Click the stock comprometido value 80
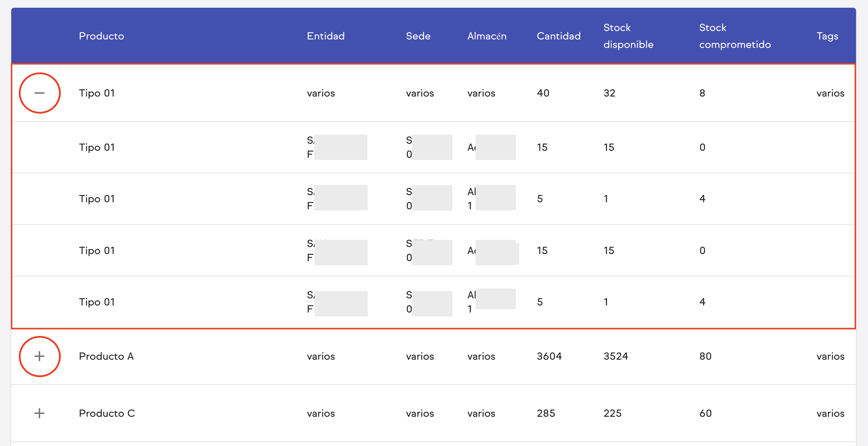Image resolution: width=868 pixels, height=446 pixels. tap(705, 356)
